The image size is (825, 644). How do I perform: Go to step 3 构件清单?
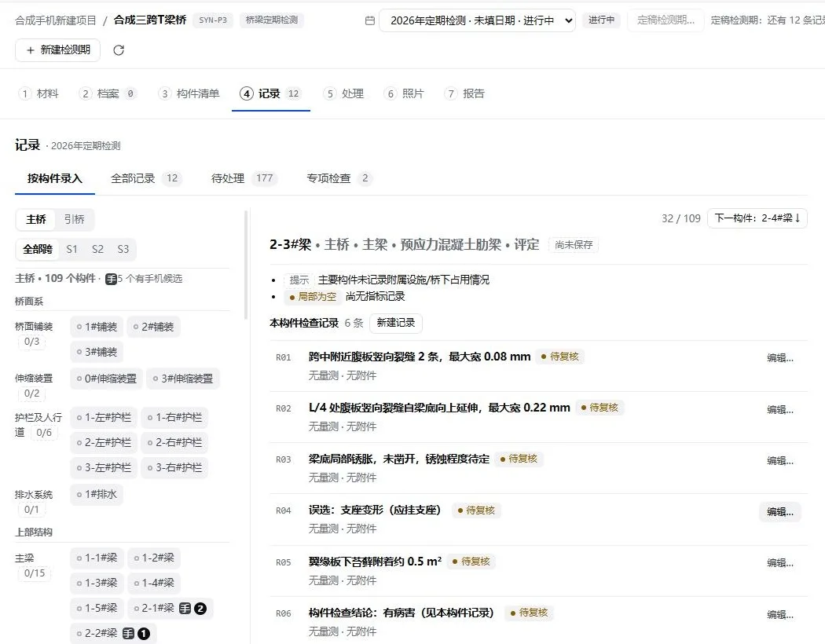189,93
